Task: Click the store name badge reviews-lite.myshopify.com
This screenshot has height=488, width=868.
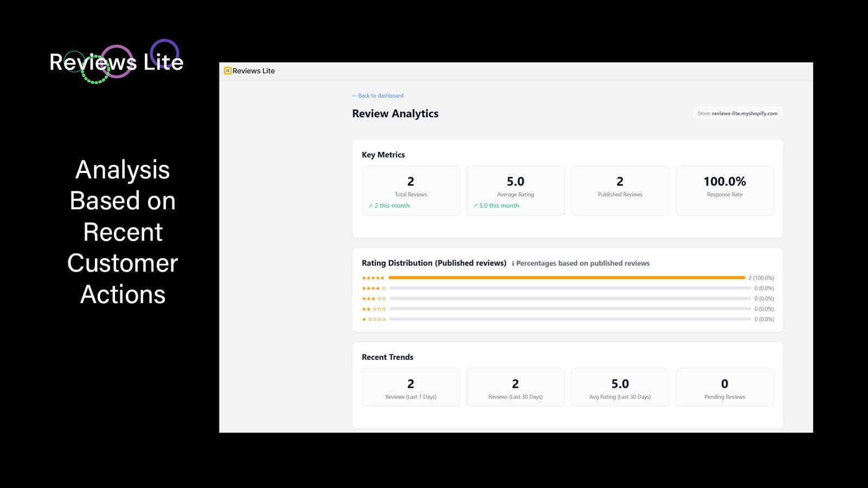Action: coord(737,113)
